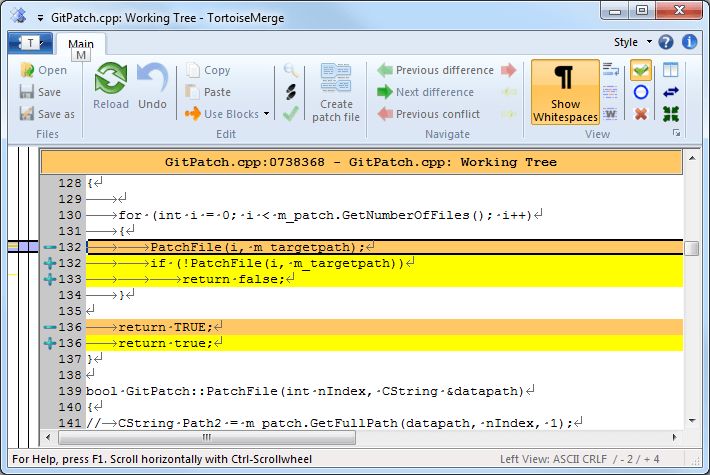
Task: Toggle the blue circle view option
Action: [x=641, y=92]
